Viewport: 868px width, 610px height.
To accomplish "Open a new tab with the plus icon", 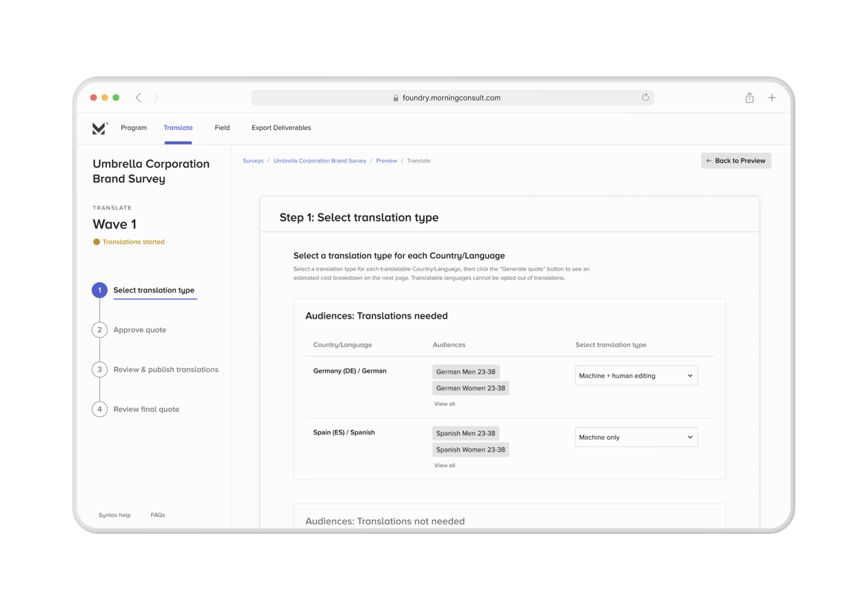I will pos(771,98).
